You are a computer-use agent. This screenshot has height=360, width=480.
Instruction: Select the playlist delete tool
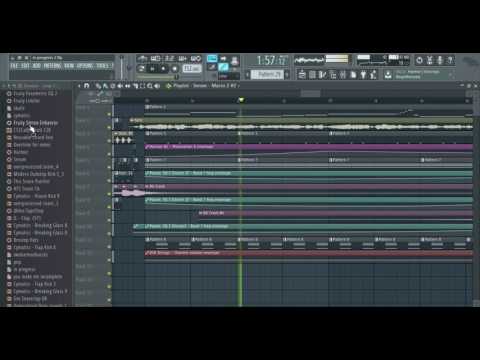click(x=113, y=86)
